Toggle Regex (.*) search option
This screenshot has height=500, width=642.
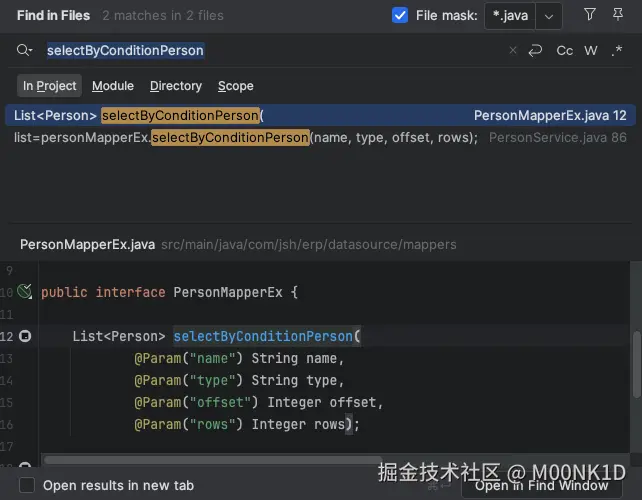pos(617,50)
